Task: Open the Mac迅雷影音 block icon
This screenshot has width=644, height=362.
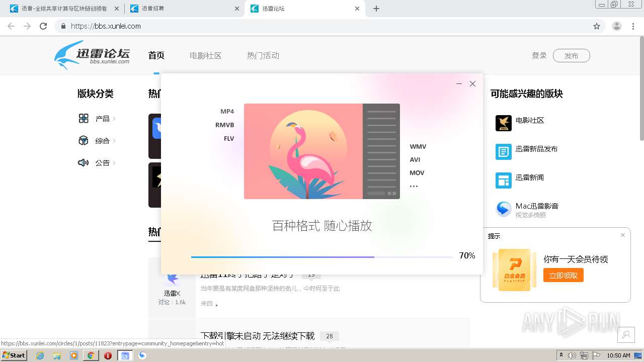Action: coord(504,209)
